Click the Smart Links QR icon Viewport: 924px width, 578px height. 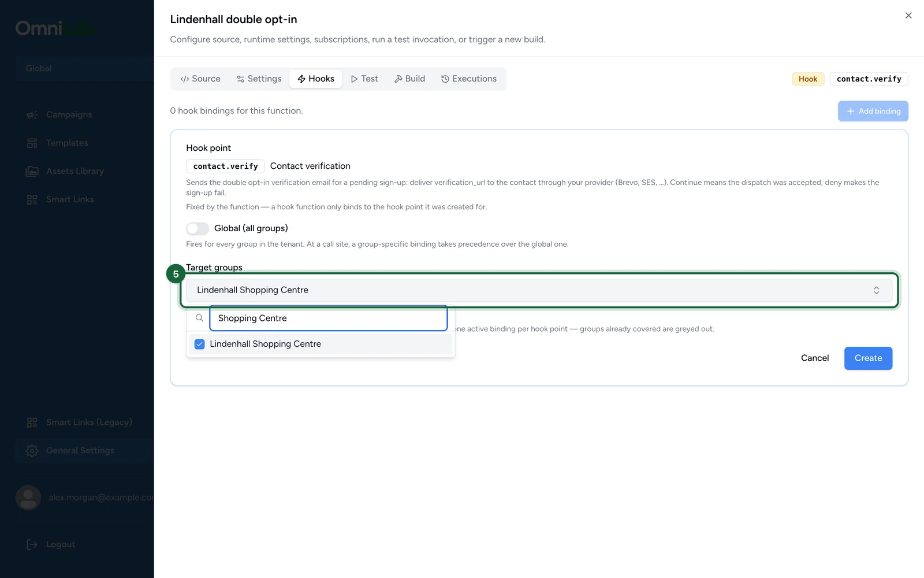click(x=32, y=199)
